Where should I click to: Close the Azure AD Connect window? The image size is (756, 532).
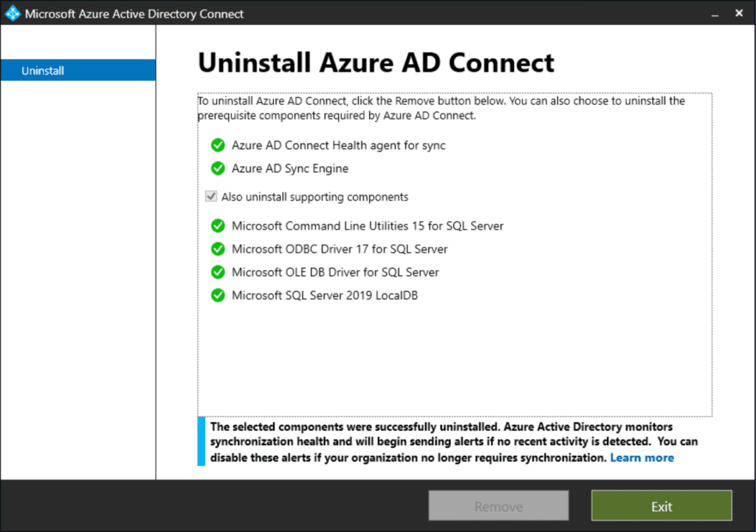(x=739, y=13)
